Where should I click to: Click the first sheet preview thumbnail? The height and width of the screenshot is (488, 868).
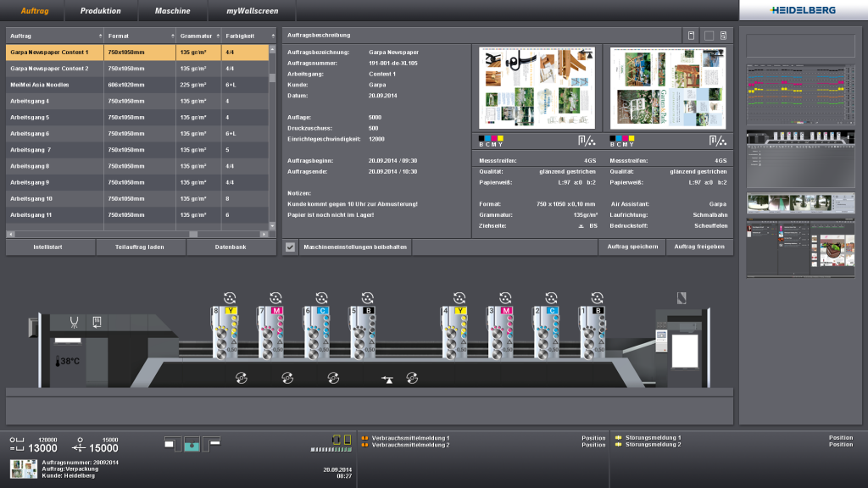(x=537, y=88)
